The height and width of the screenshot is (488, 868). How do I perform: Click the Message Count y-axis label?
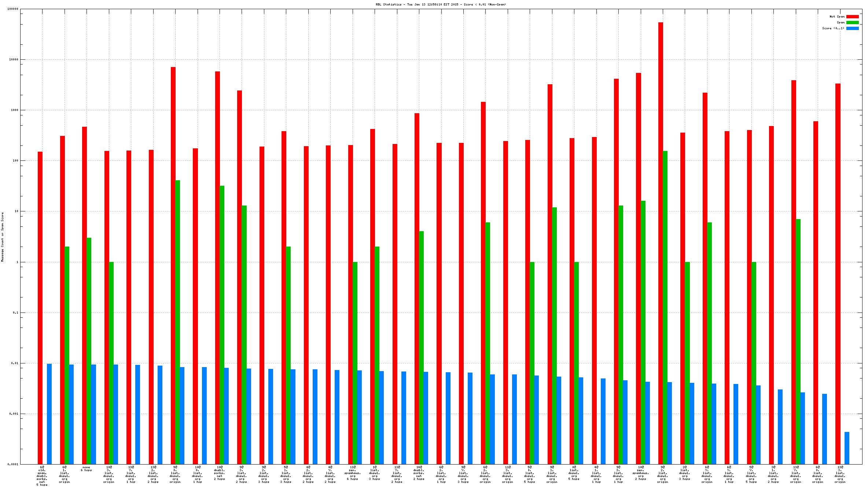click(2, 237)
